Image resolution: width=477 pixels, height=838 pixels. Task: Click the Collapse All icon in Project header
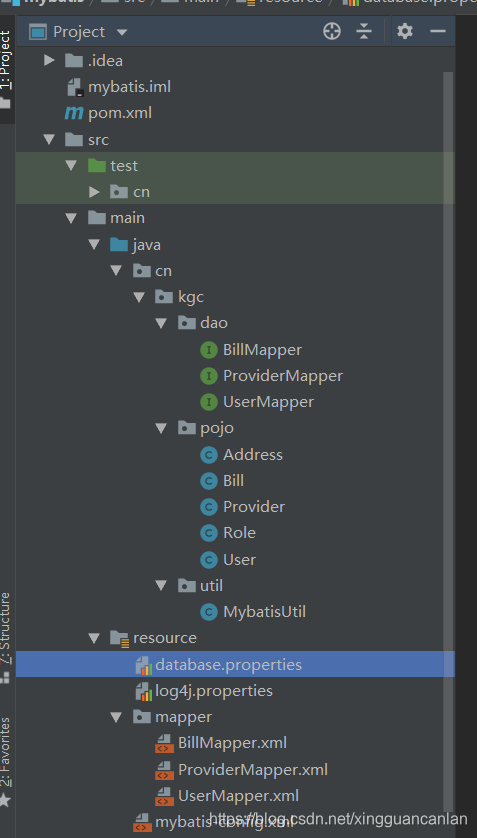[364, 32]
